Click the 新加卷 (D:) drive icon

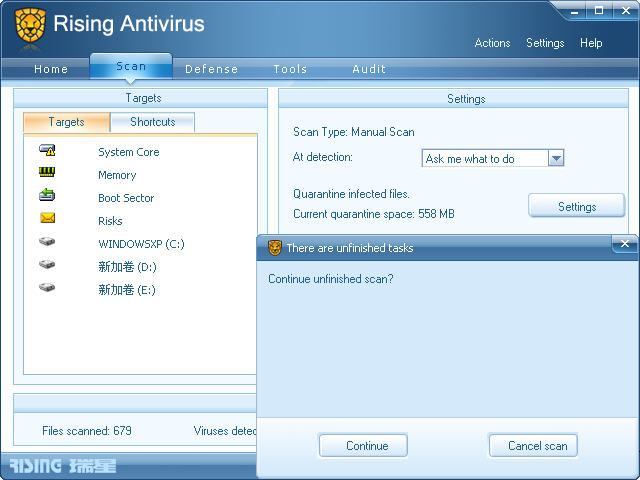47,264
